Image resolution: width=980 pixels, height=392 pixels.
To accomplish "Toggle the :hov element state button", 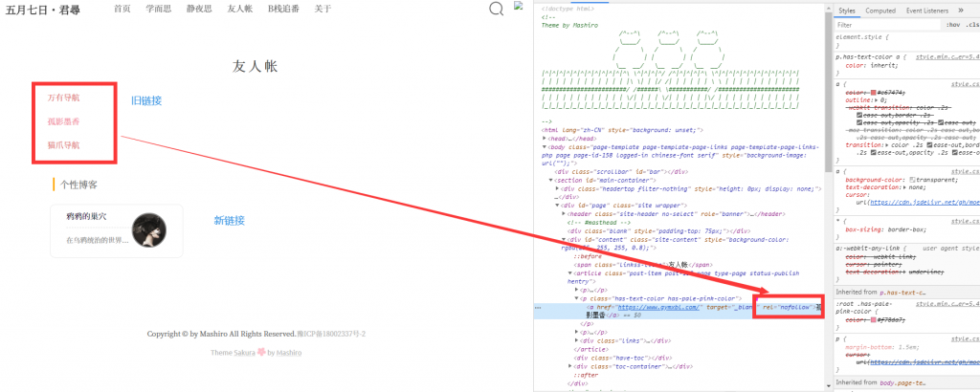I will click(953, 25).
